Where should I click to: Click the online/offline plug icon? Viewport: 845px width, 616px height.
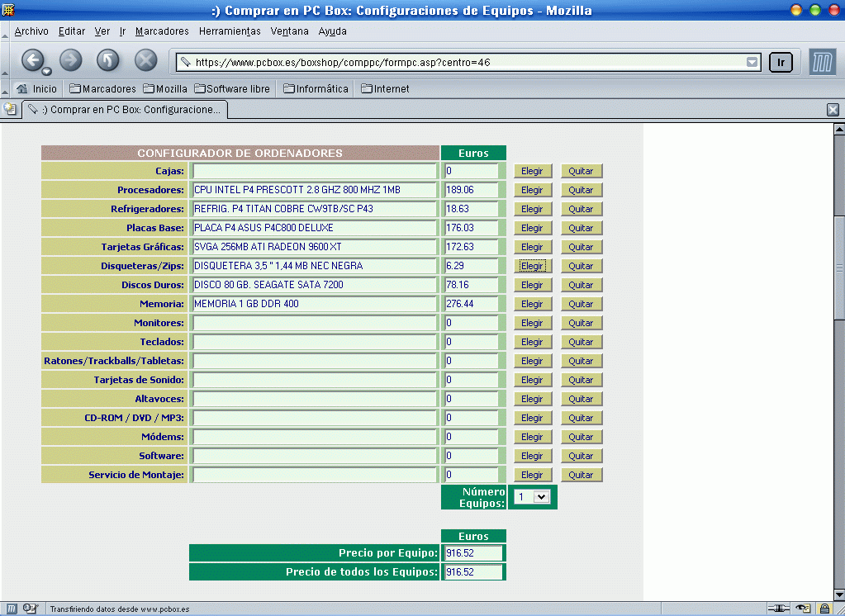779,609
